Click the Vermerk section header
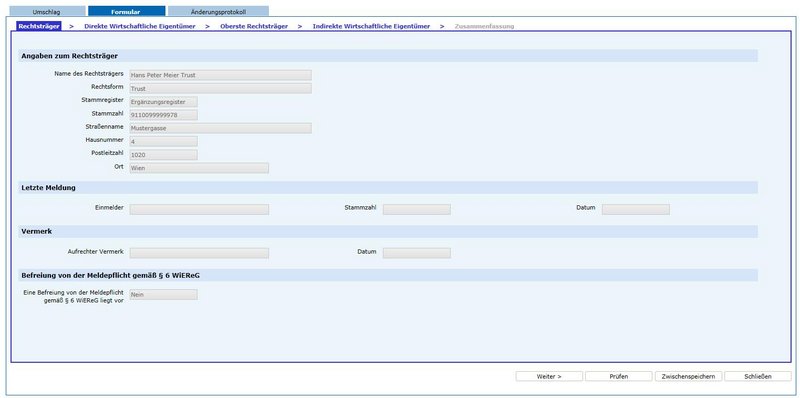The width and height of the screenshot is (800, 398). (388, 232)
